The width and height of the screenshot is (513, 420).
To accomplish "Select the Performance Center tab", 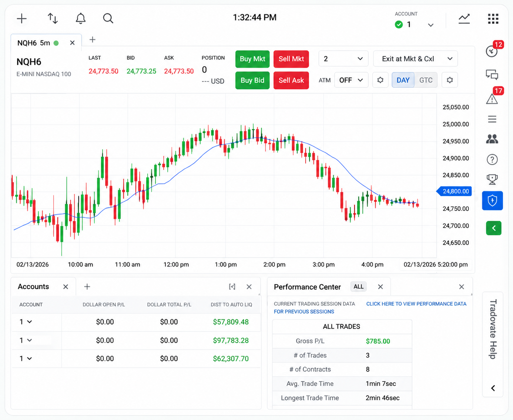I will [x=307, y=287].
